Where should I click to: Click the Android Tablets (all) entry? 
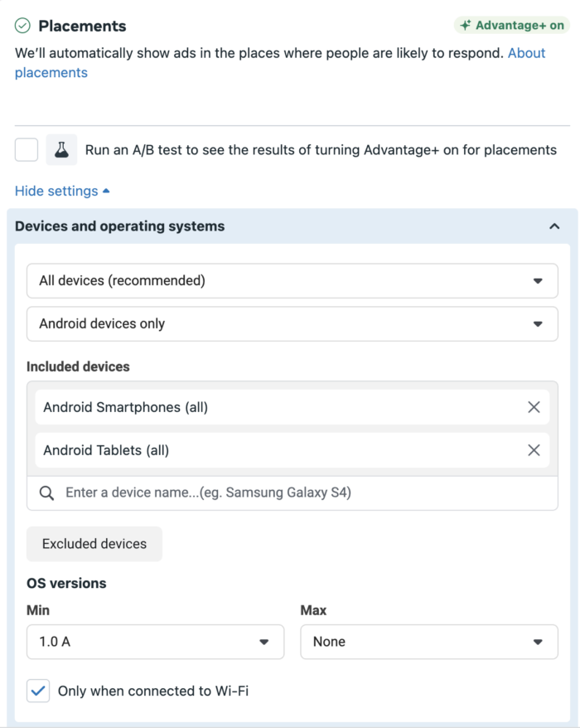pyautogui.click(x=292, y=450)
